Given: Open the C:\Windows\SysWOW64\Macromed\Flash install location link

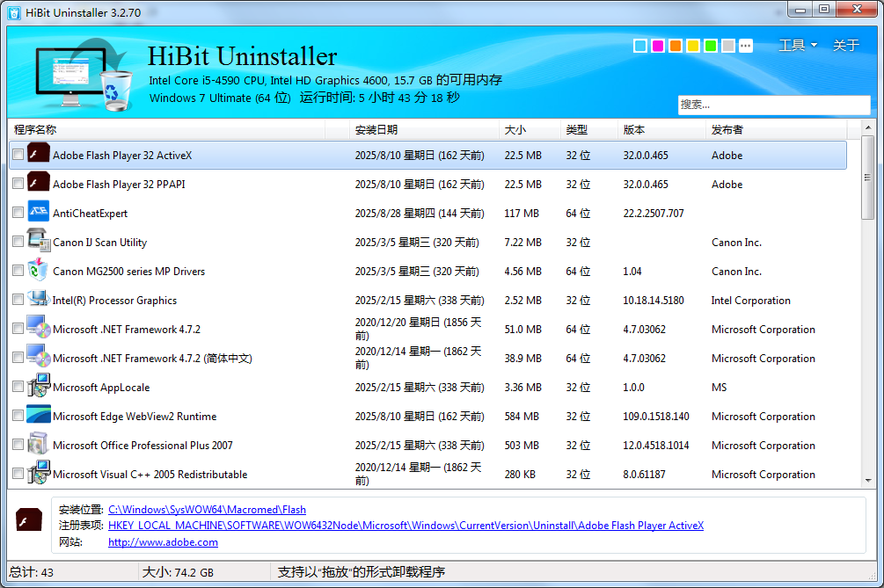Looking at the screenshot, I should point(207,510).
